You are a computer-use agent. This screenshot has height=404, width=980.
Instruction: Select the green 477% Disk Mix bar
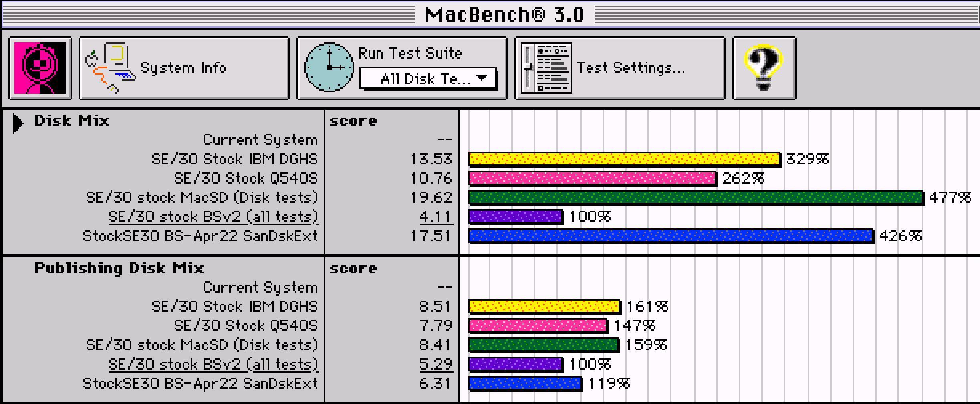coord(696,197)
